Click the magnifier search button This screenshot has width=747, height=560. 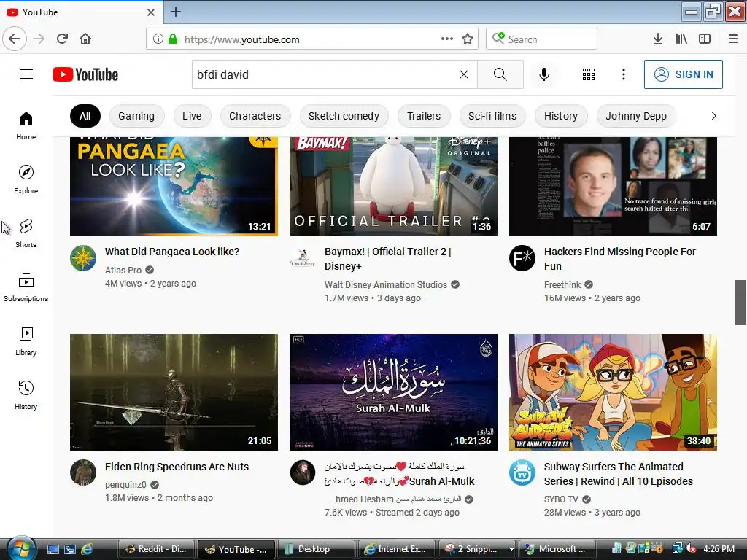[500, 74]
